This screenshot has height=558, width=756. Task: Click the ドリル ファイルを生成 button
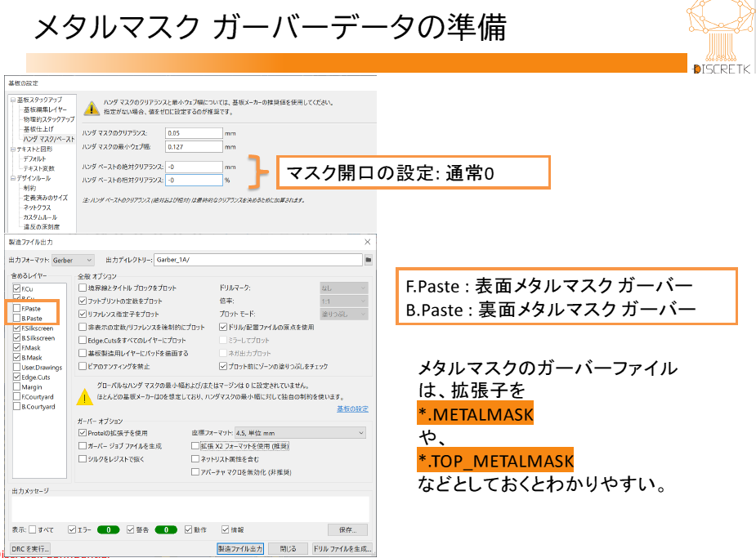342,548
